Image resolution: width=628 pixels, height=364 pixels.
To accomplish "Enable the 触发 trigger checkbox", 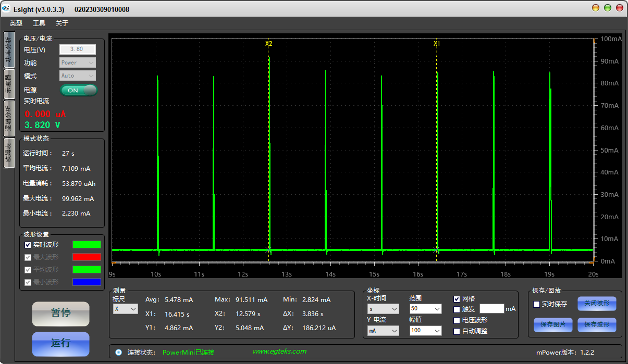I will click(x=457, y=309).
